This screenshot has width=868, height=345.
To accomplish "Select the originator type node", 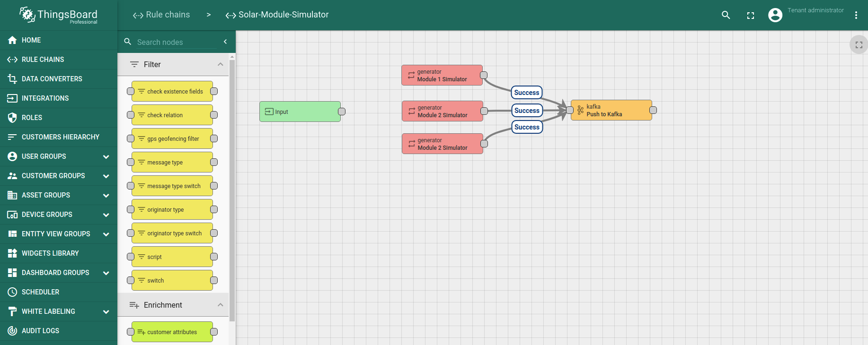I will tap(172, 209).
